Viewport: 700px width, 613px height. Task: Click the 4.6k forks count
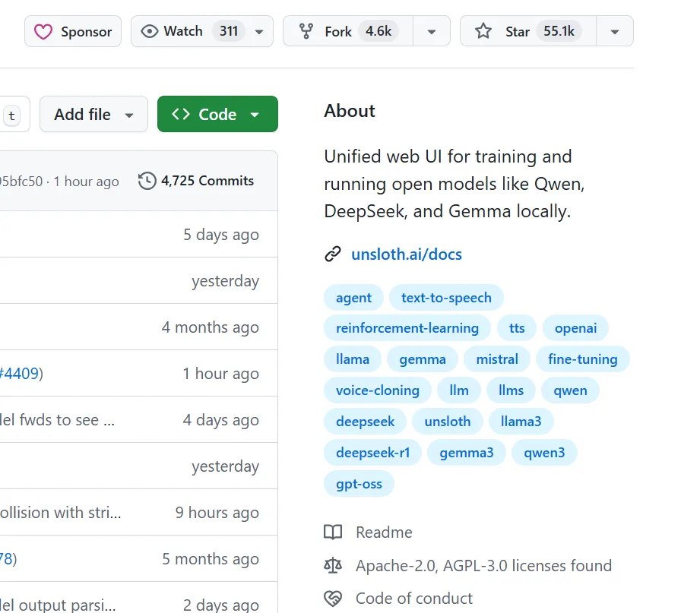tap(379, 31)
